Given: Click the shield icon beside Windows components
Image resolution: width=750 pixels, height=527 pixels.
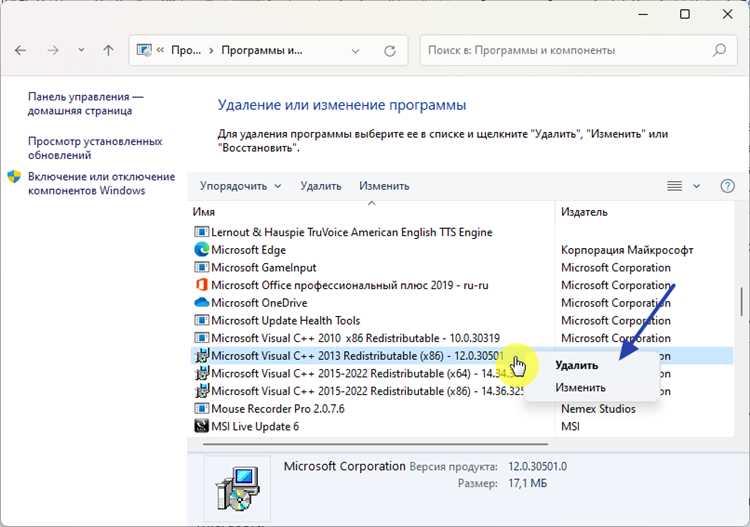Looking at the screenshot, I should click(x=14, y=176).
